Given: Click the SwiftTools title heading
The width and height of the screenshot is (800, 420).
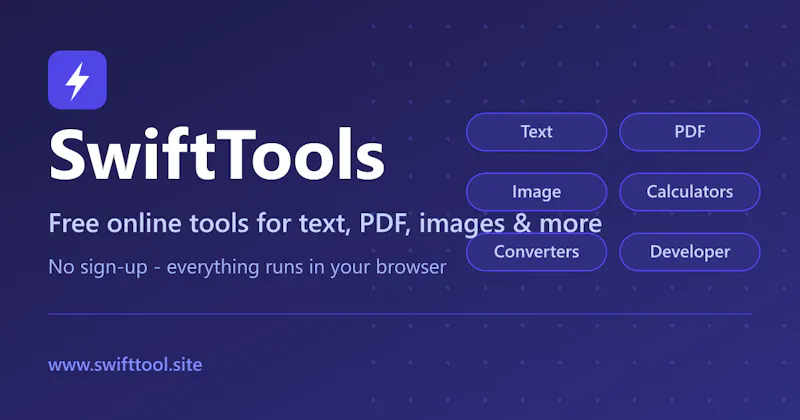Looking at the screenshot, I should pyautogui.click(x=216, y=155).
